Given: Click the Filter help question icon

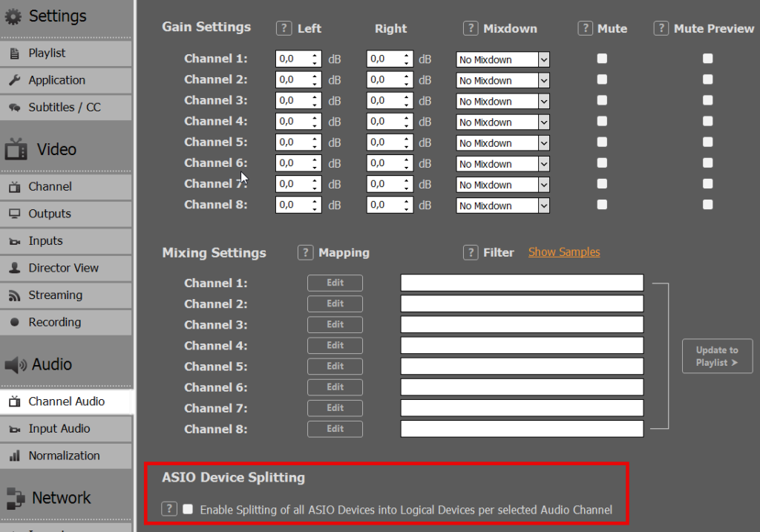Looking at the screenshot, I should point(470,252).
